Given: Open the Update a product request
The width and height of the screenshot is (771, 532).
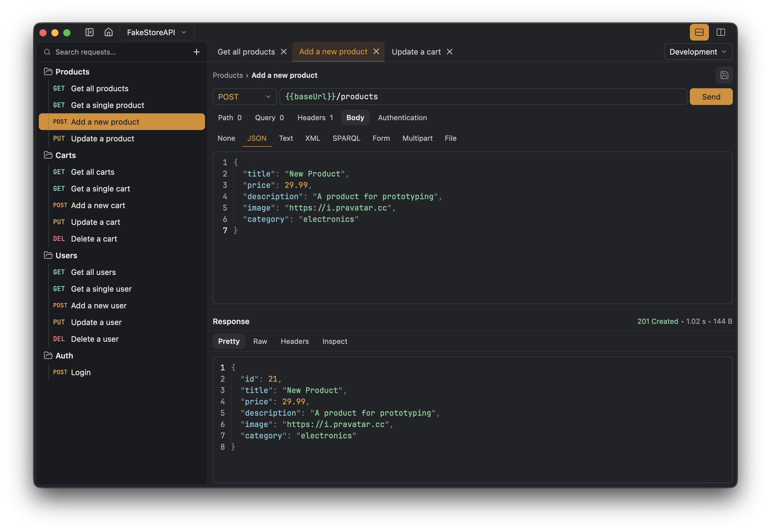Looking at the screenshot, I should click(122, 138).
